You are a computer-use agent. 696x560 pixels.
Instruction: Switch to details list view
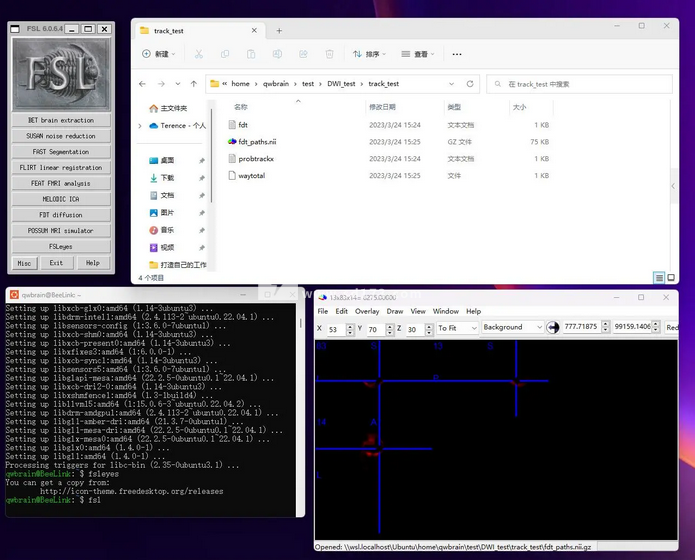tap(658, 277)
